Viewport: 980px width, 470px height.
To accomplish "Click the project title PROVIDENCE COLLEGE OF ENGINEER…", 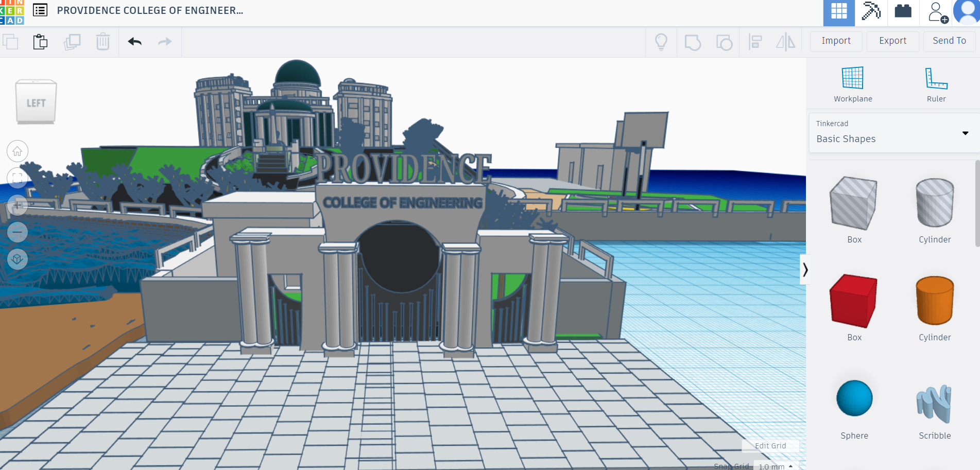I will tap(150, 10).
